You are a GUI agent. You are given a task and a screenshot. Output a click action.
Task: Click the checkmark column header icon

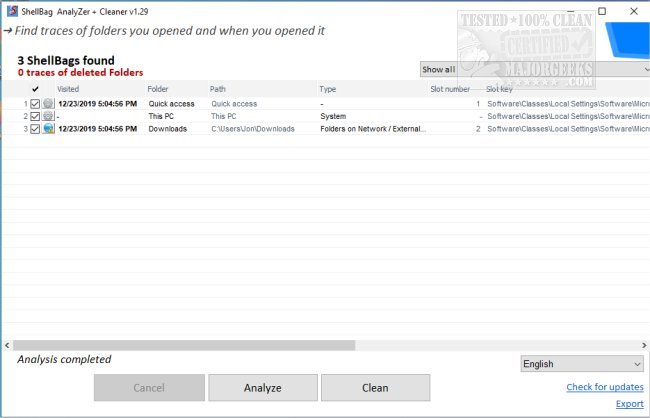pyautogui.click(x=36, y=89)
